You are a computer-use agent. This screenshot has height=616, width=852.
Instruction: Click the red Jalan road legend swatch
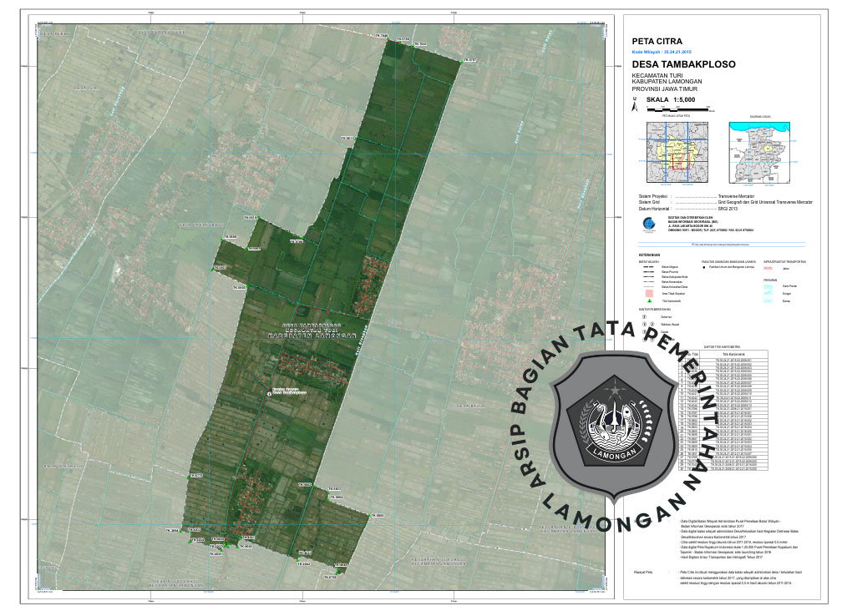tap(768, 269)
